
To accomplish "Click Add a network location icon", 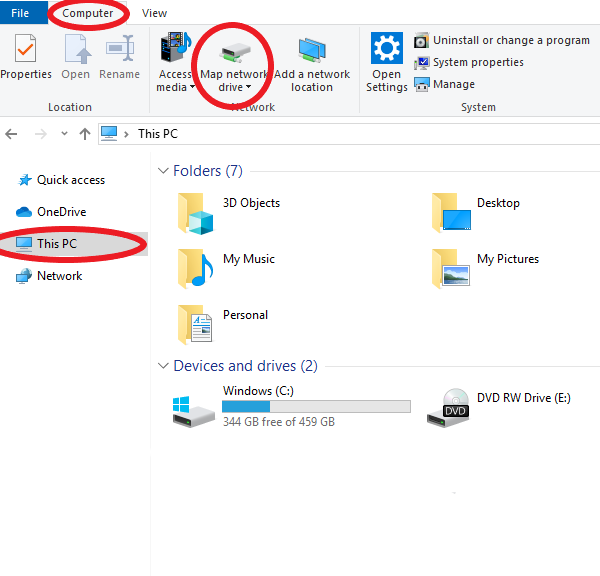I will (312, 50).
